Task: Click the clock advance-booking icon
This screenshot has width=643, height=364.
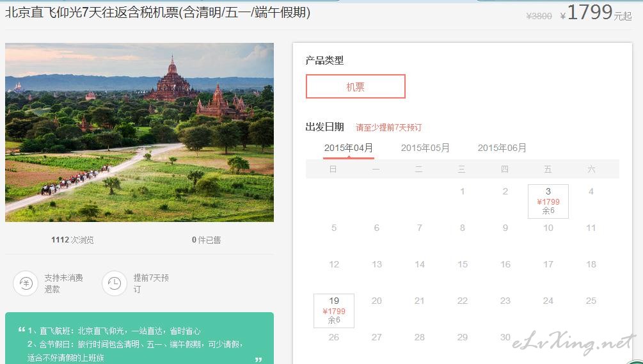Action: 115,283
